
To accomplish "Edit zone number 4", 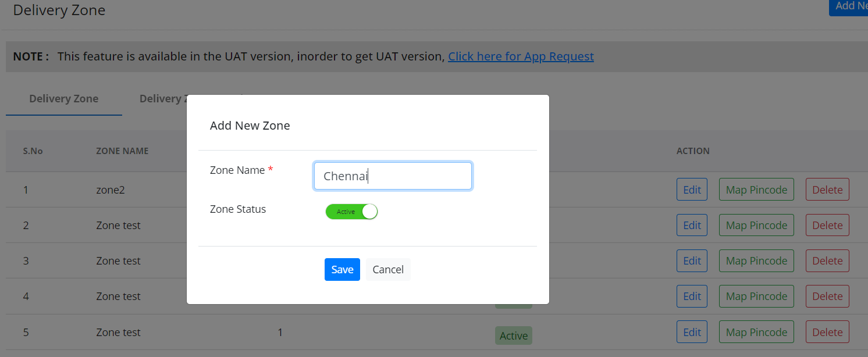I will [692, 297].
